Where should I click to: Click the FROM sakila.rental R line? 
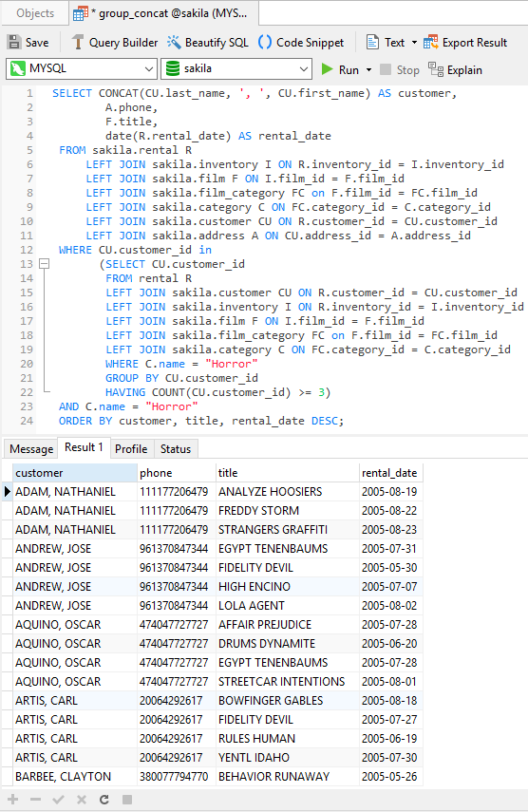pos(125,150)
